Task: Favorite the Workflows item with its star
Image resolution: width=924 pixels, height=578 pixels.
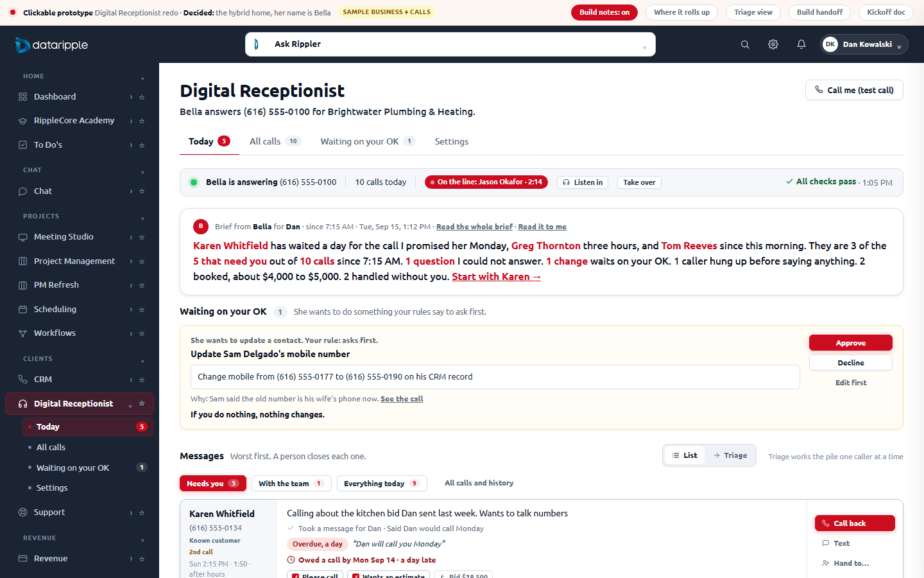Action: 142,333
